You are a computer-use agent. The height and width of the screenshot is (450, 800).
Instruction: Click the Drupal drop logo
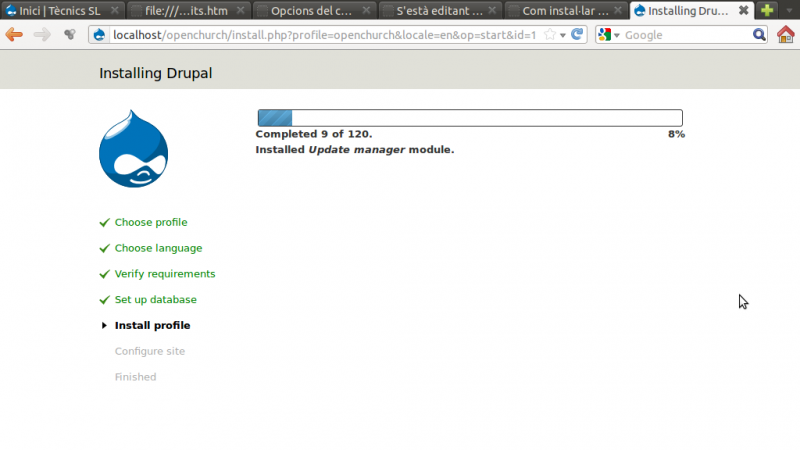click(133, 149)
